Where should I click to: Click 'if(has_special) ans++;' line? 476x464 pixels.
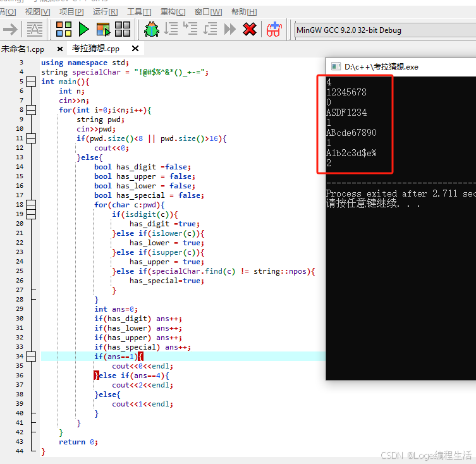click(142, 347)
